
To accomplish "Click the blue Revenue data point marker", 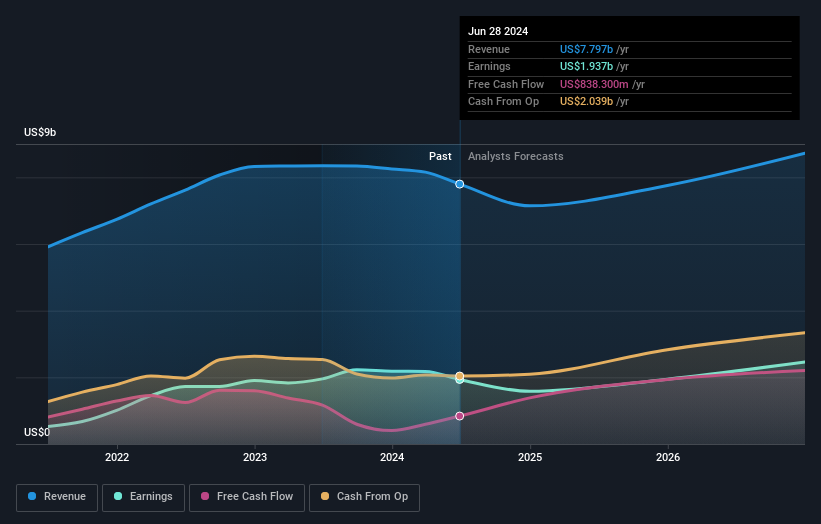I will click(x=459, y=184).
